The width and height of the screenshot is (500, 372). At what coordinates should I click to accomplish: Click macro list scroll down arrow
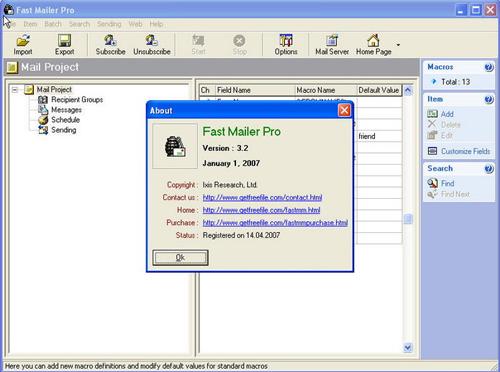(x=408, y=348)
